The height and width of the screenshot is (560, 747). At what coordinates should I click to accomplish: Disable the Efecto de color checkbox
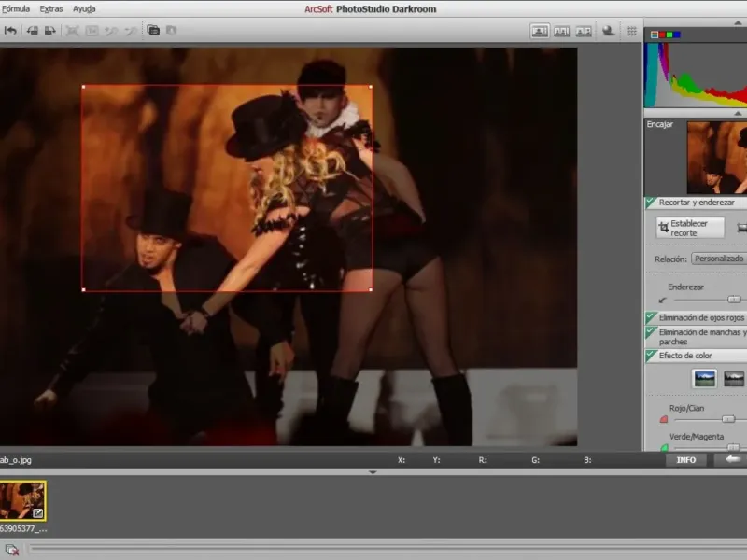coord(651,356)
